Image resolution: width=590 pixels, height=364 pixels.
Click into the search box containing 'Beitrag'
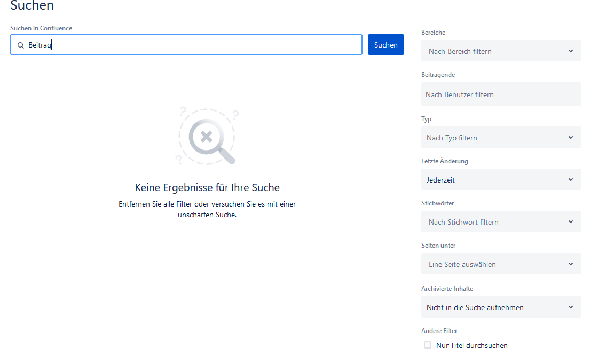click(x=186, y=45)
